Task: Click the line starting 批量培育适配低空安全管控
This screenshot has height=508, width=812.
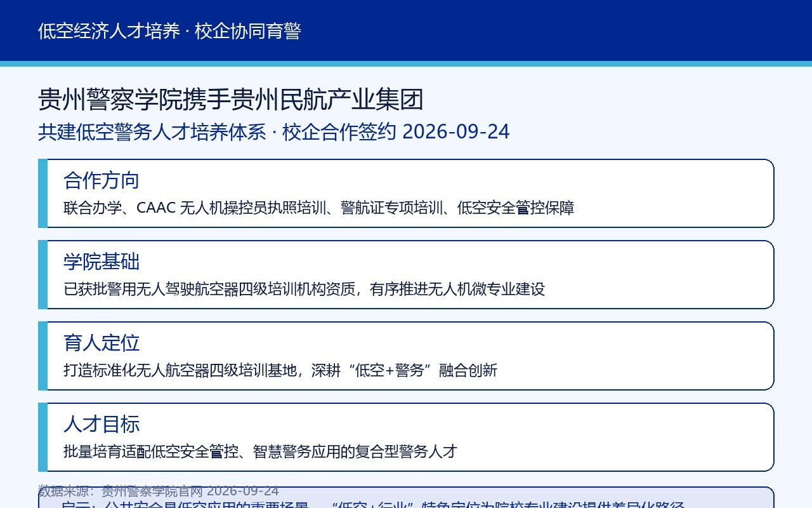Action: pos(261,451)
